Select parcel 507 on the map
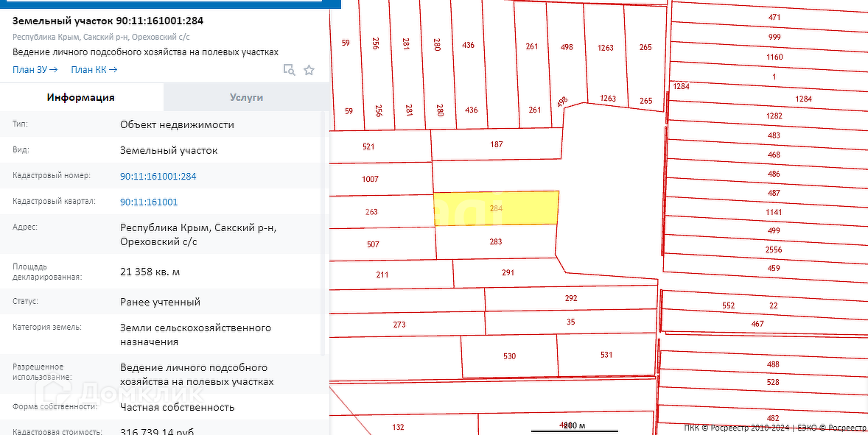This screenshot has height=435, width=868. tap(373, 244)
